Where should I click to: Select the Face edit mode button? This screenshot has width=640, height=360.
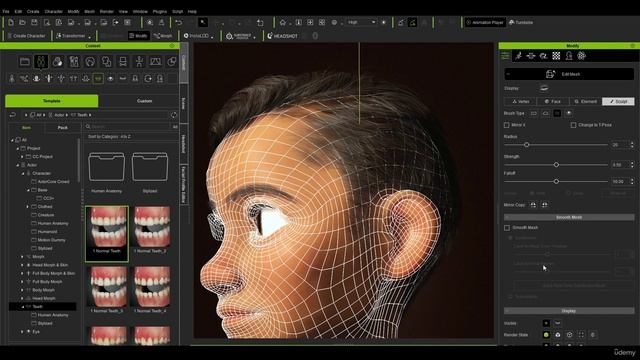pyautogui.click(x=553, y=102)
